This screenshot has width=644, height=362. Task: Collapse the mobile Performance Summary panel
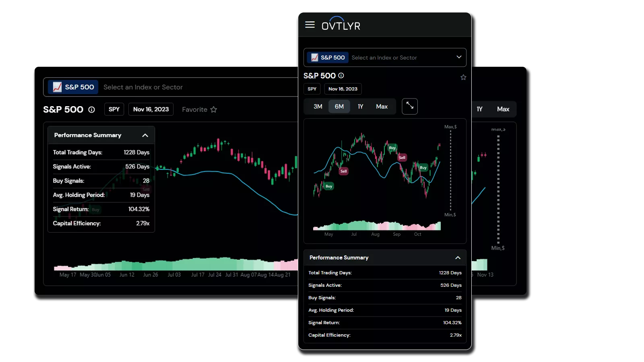(458, 258)
